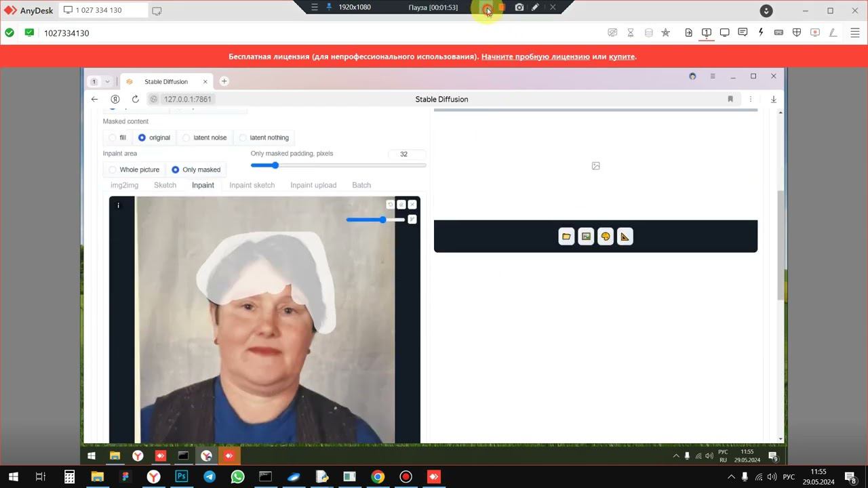Switch to the Sketch tab
868x488 pixels.
pyautogui.click(x=165, y=185)
